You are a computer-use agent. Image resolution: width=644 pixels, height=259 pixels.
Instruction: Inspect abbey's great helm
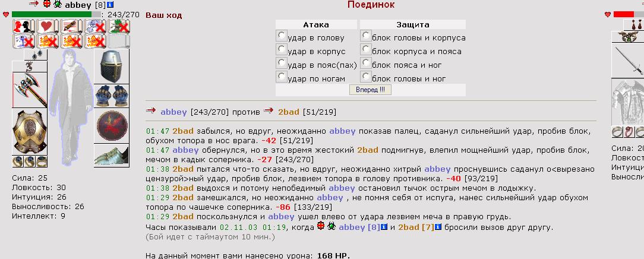pos(112,67)
